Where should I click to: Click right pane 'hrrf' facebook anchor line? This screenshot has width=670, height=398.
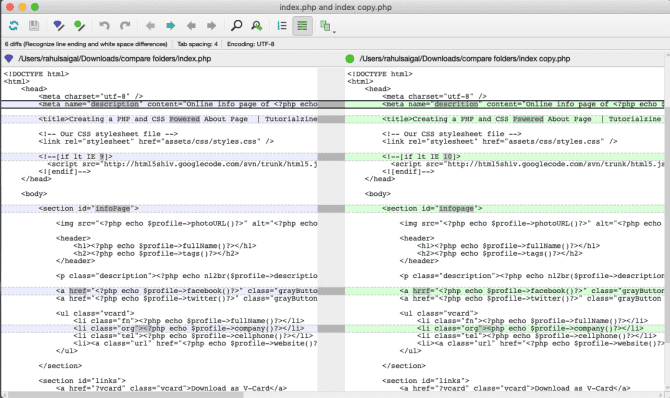505,291
